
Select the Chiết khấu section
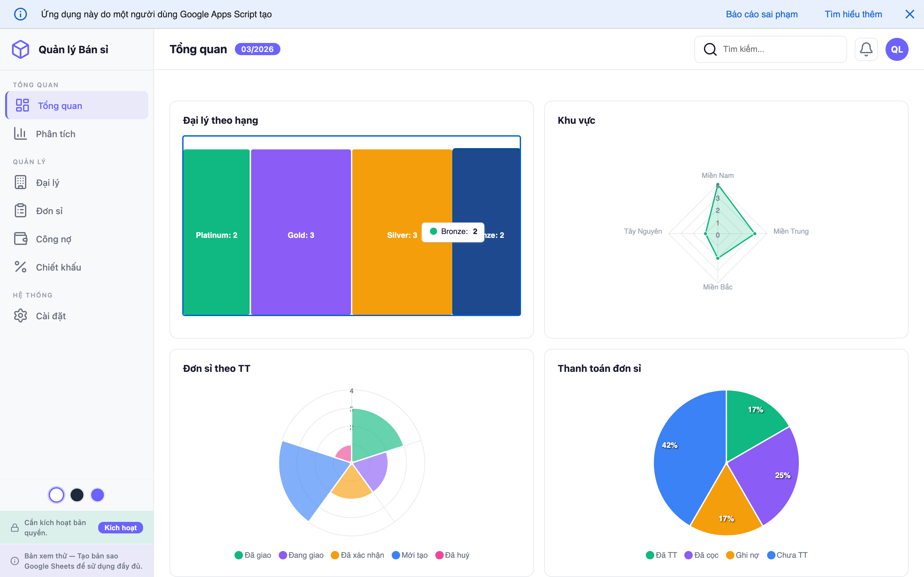[58, 267]
